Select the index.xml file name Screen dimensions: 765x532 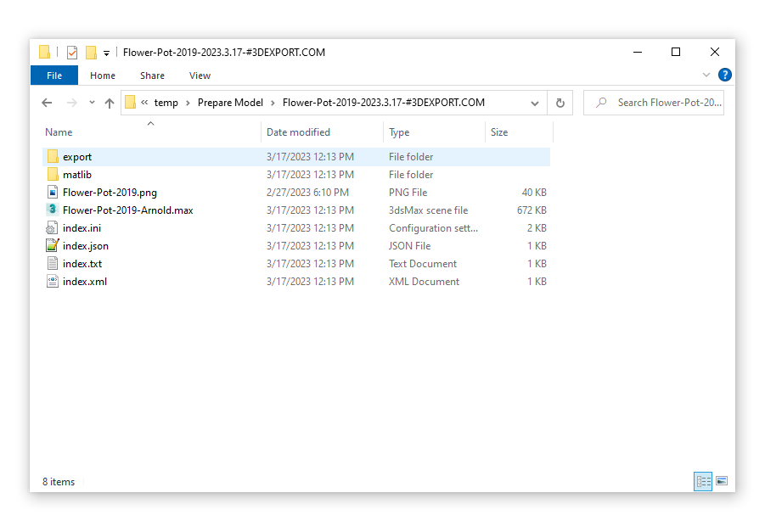coord(85,282)
